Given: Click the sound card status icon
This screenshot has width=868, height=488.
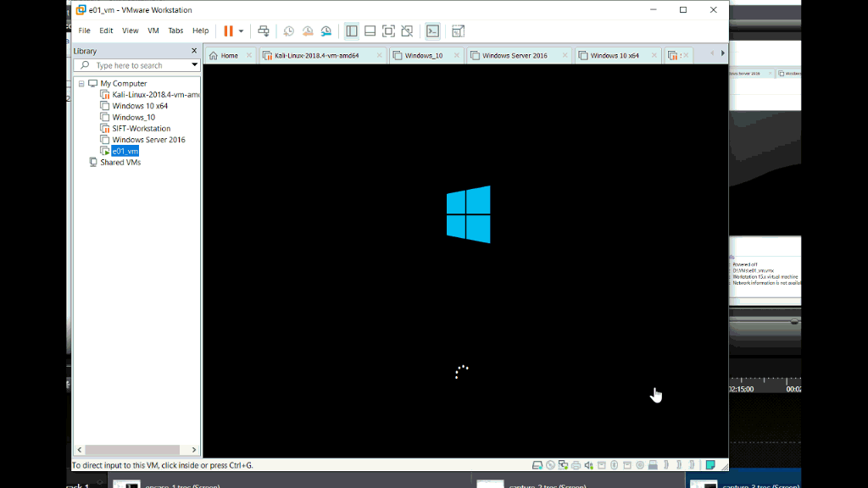Looking at the screenshot, I should 588,465.
